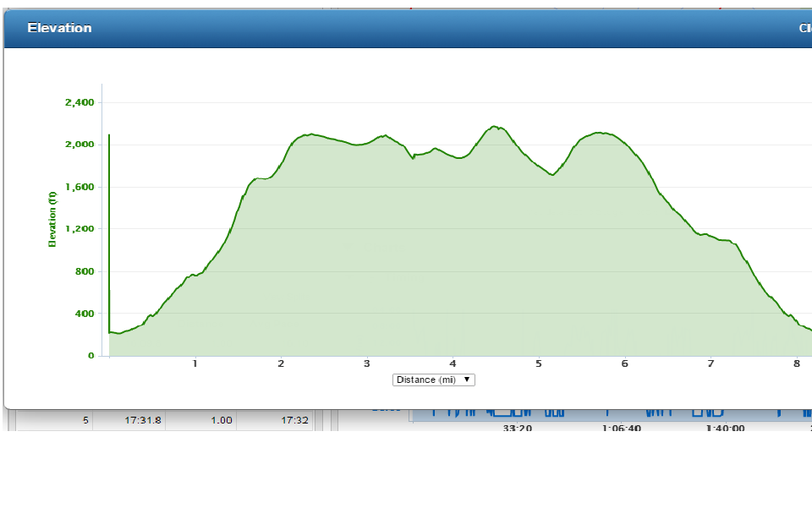812x519 pixels.
Task: Click the 1:40:00 time label on background chart
Action: point(725,428)
